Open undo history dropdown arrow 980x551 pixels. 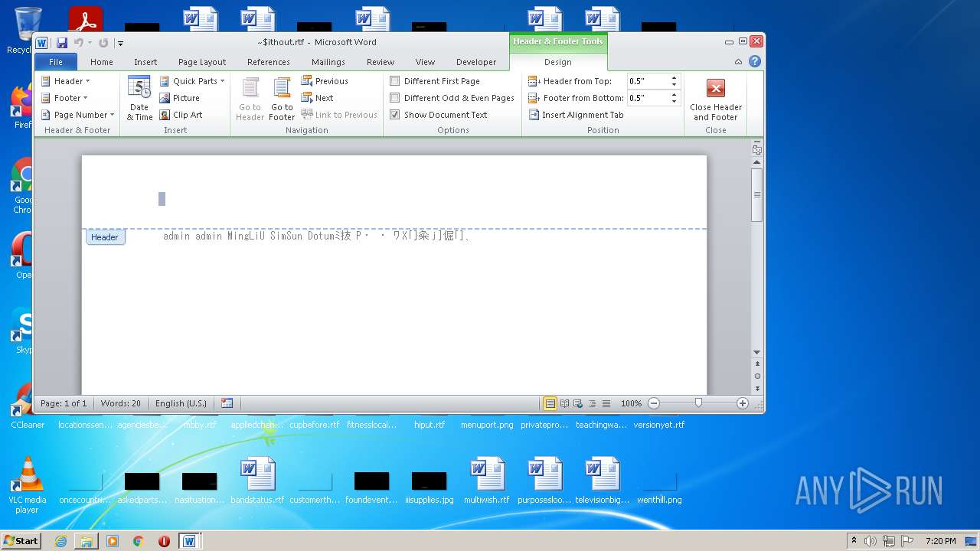point(90,43)
